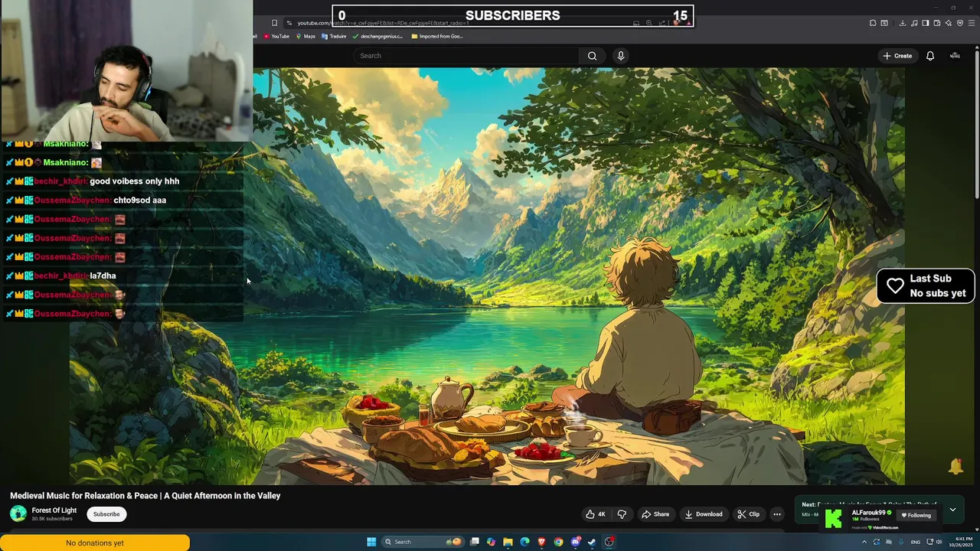Toggle the browser sidebar panel icon
980x551 pixels.
pyautogui.click(x=926, y=23)
